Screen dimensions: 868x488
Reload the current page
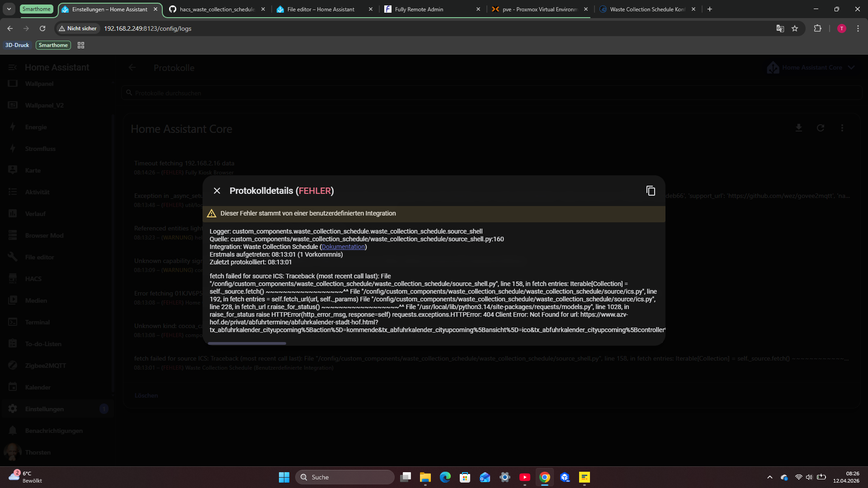42,28
